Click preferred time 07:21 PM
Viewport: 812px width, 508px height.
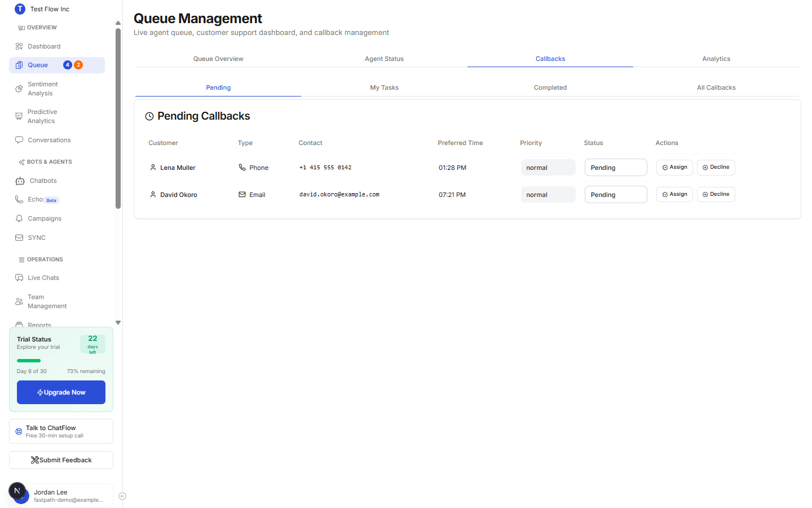click(x=452, y=195)
